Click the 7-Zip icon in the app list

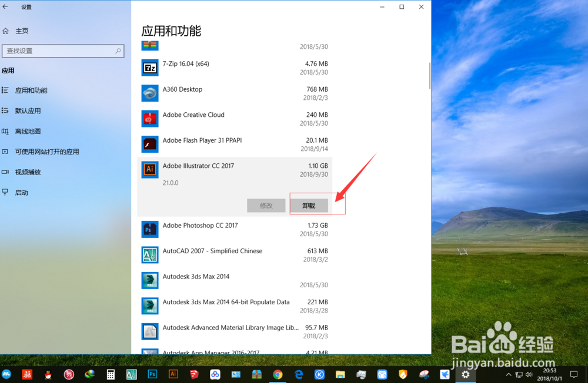tap(149, 68)
